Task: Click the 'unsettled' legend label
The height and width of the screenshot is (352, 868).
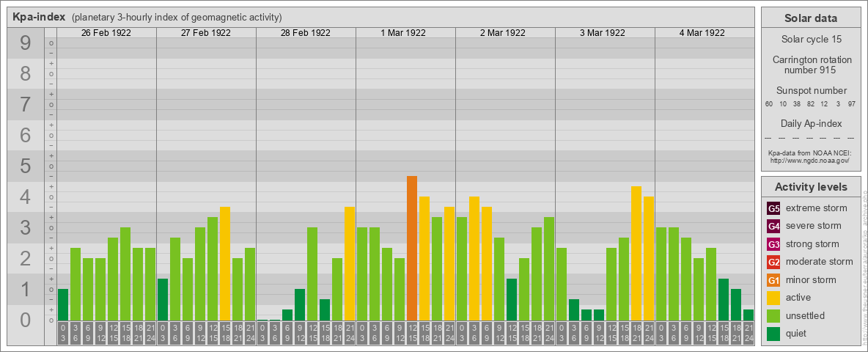Action: pos(805,315)
